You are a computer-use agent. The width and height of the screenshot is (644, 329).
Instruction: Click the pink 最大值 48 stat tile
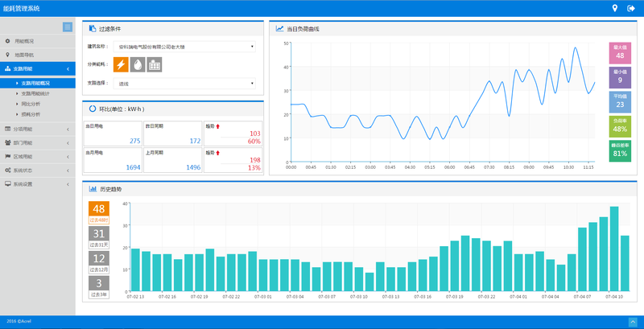620,52
